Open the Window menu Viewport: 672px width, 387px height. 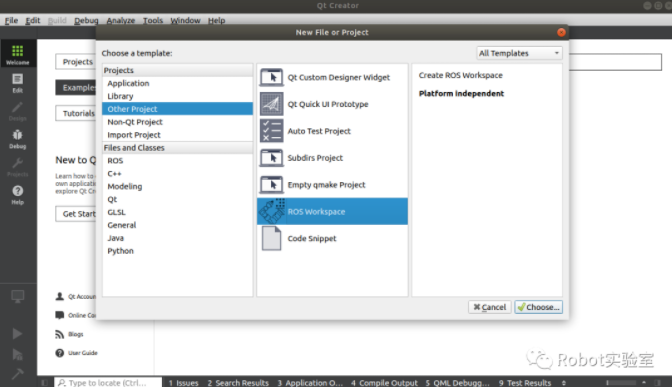tap(185, 20)
